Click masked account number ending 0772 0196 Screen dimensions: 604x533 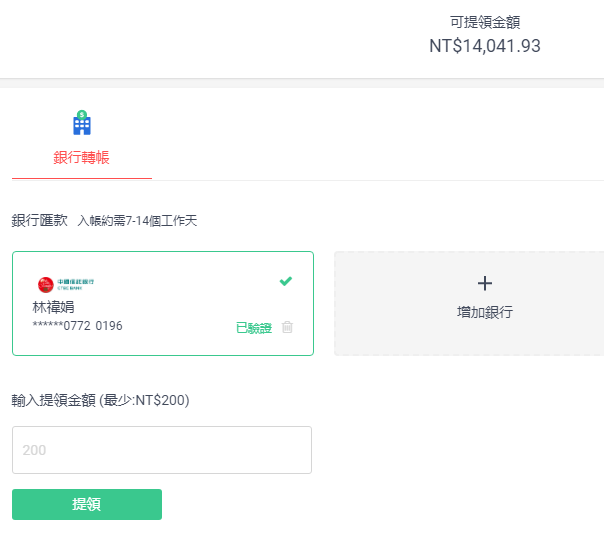(78, 326)
